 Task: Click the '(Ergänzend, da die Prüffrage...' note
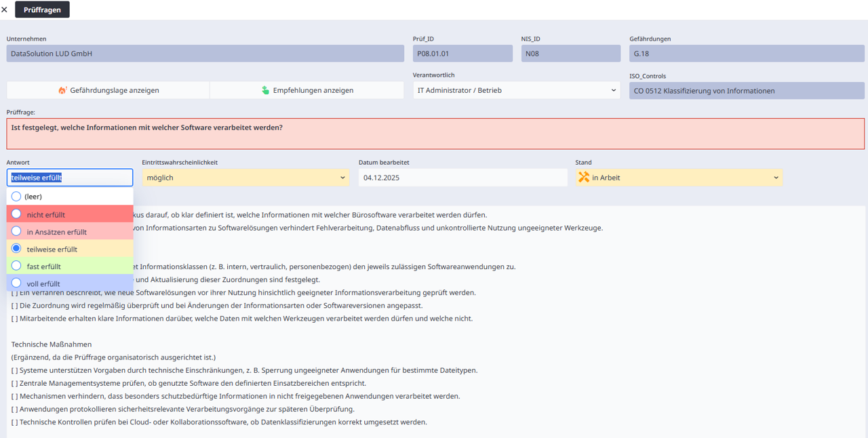[x=113, y=357]
